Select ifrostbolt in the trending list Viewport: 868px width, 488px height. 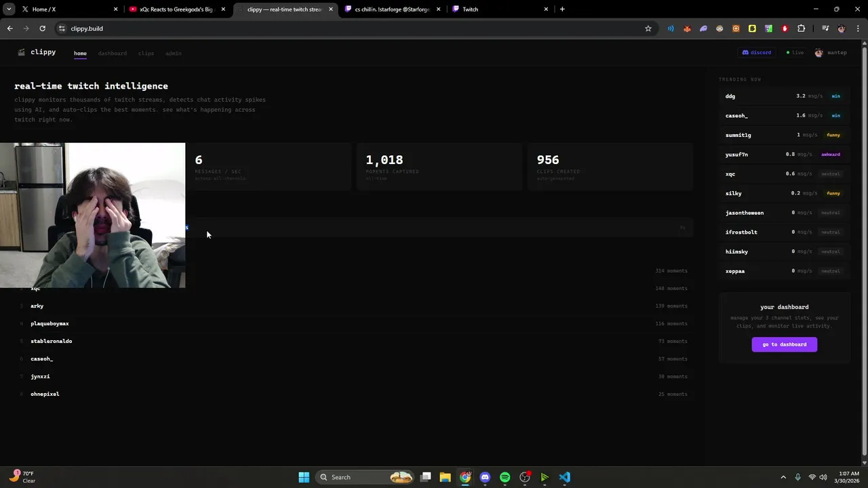click(x=784, y=232)
